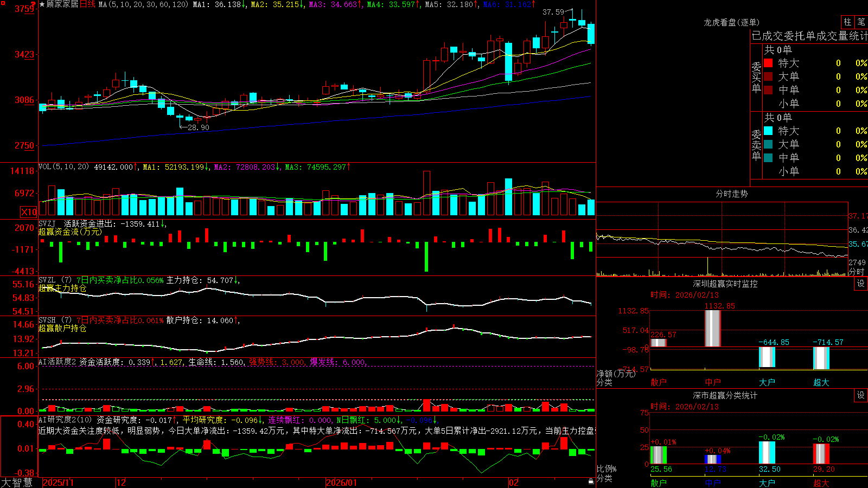Click the 超赢主力持仓 label

62,288
